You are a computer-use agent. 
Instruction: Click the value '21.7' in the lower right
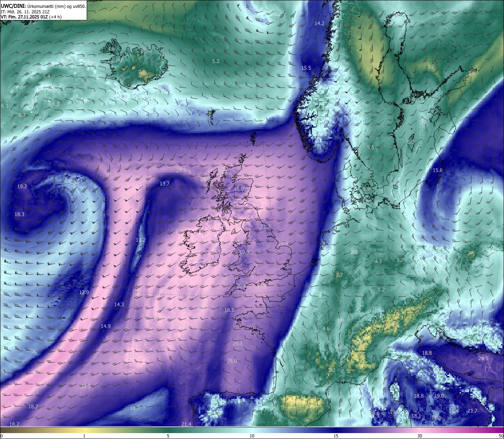click(x=472, y=411)
